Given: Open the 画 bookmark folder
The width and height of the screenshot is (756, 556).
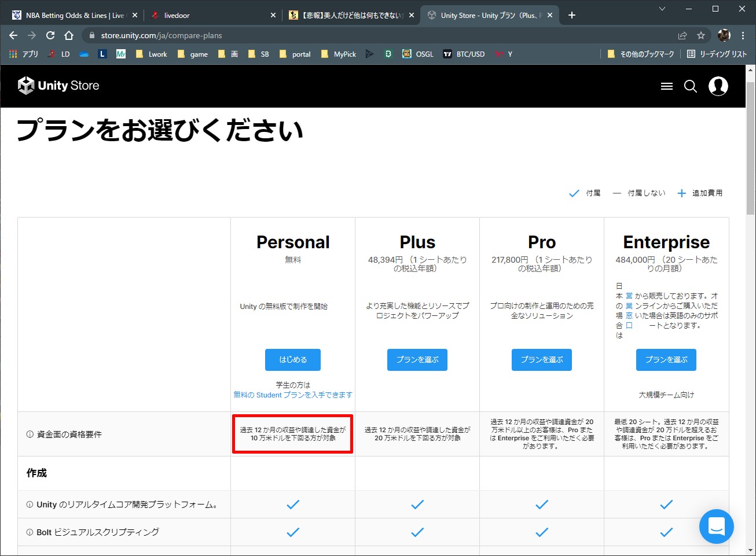Looking at the screenshot, I should coord(228,54).
